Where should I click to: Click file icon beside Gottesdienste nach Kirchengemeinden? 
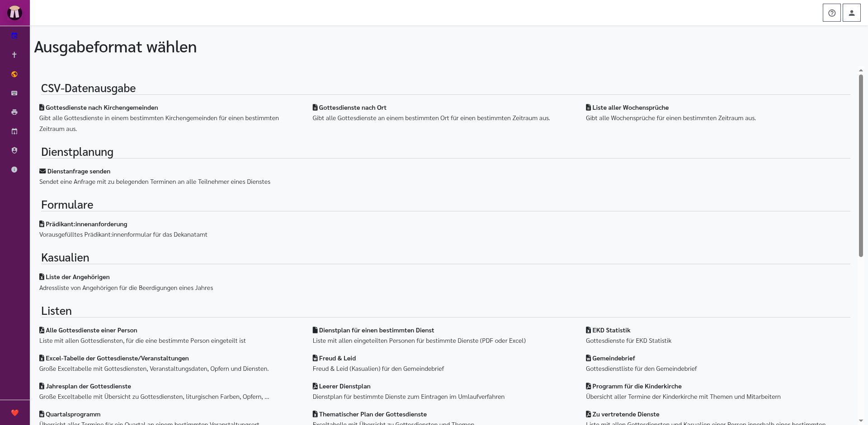tap(42, 107)
